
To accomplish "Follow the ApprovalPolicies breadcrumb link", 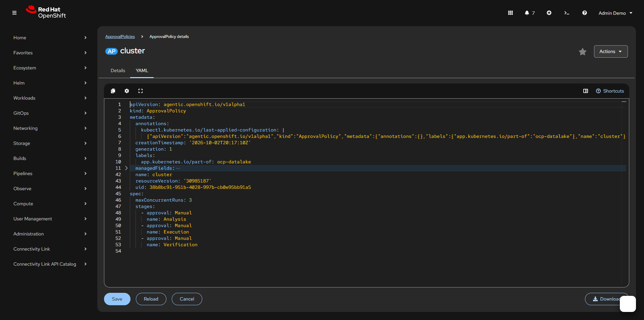I will tap(120, 37).
